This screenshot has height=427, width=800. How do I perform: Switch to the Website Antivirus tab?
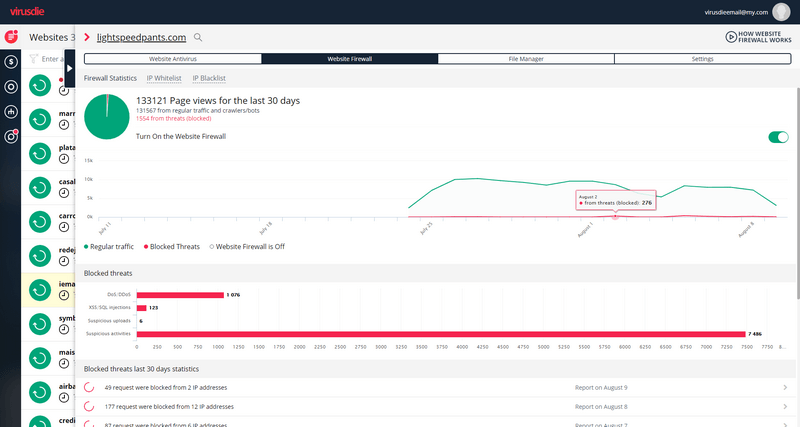[173, 60]
